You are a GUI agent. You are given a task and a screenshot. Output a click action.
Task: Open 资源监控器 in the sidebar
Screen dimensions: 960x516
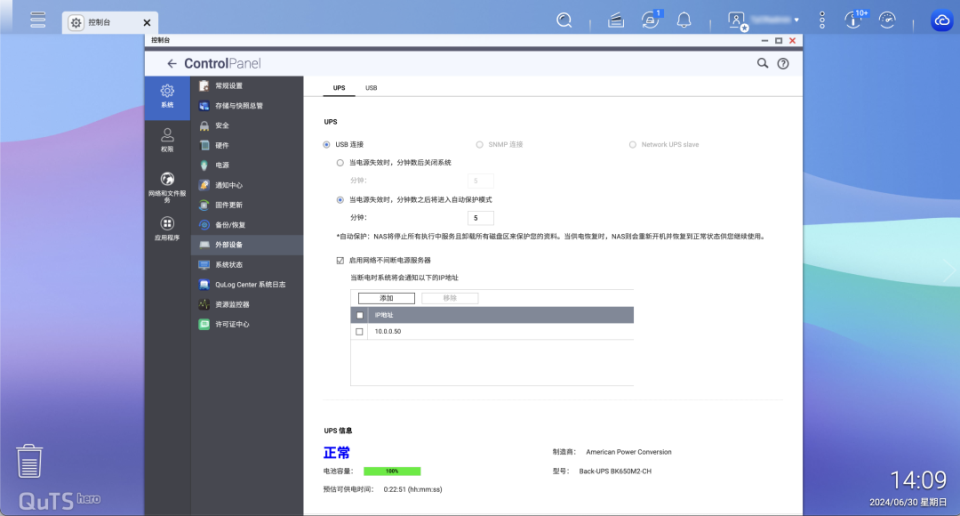247,305
